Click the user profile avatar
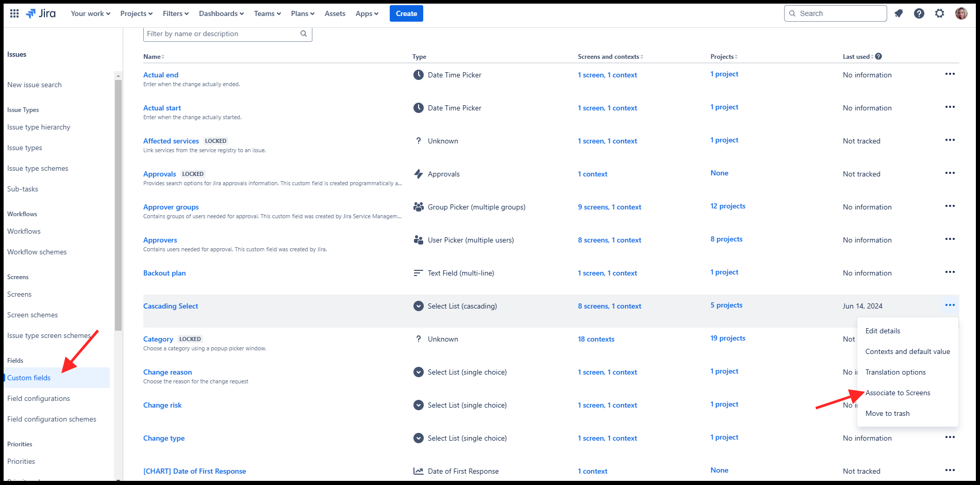Screen dimensions: 980x485 [961, 13]
